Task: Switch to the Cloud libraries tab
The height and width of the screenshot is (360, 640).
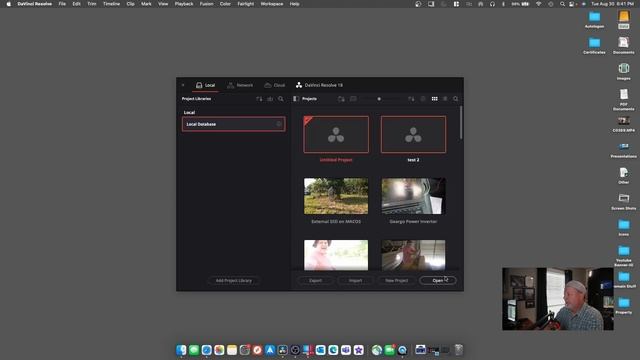Action: (275, 85)
